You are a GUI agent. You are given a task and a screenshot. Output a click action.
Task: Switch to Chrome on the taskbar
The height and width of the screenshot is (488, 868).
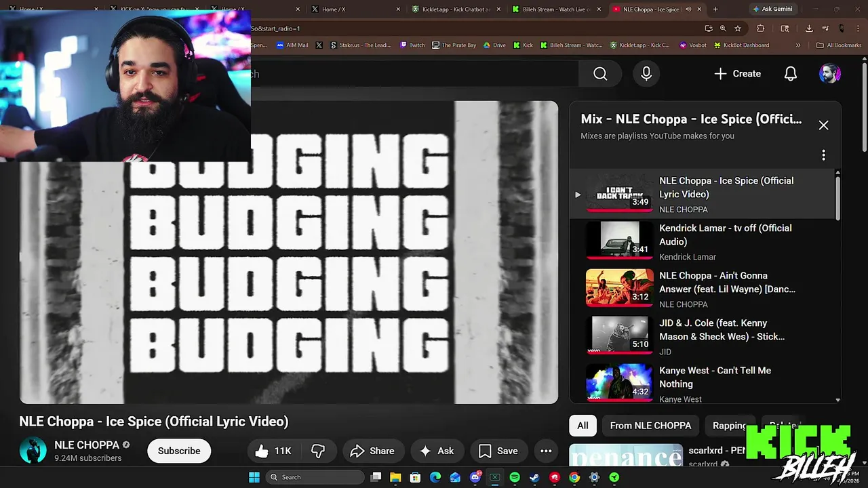click(x=574, y=477)
